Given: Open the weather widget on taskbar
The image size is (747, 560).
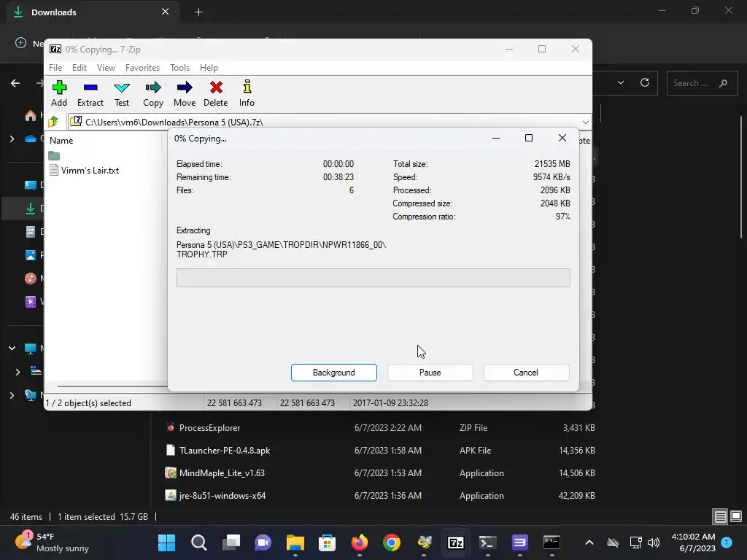Looking at the screenshot, I should pos(53,542).
